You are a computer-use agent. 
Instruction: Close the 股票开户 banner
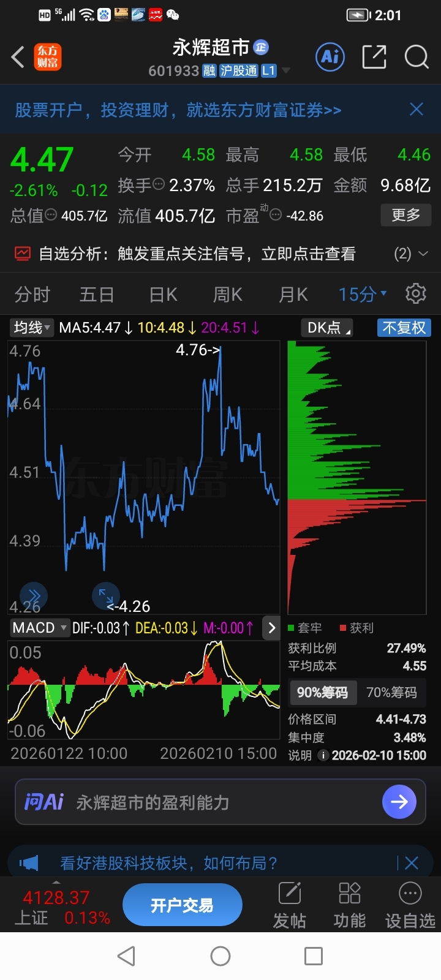coord(417,110)
